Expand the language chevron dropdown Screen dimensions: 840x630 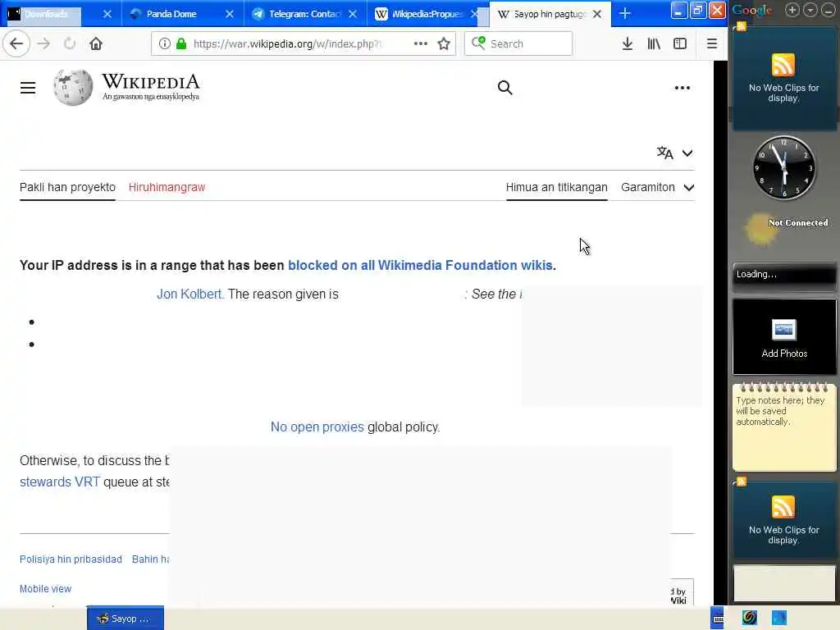coord(687,153)
